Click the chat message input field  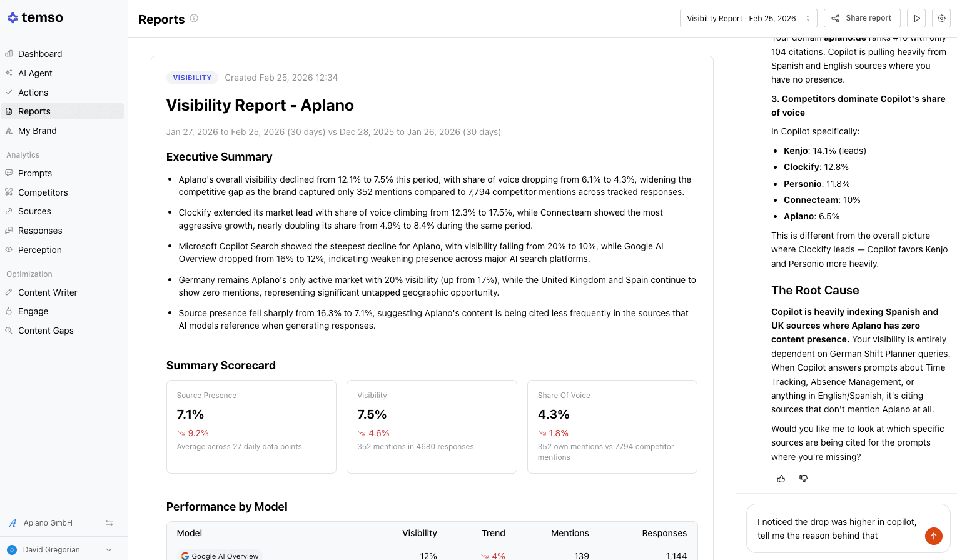click(x=836, y=529)
